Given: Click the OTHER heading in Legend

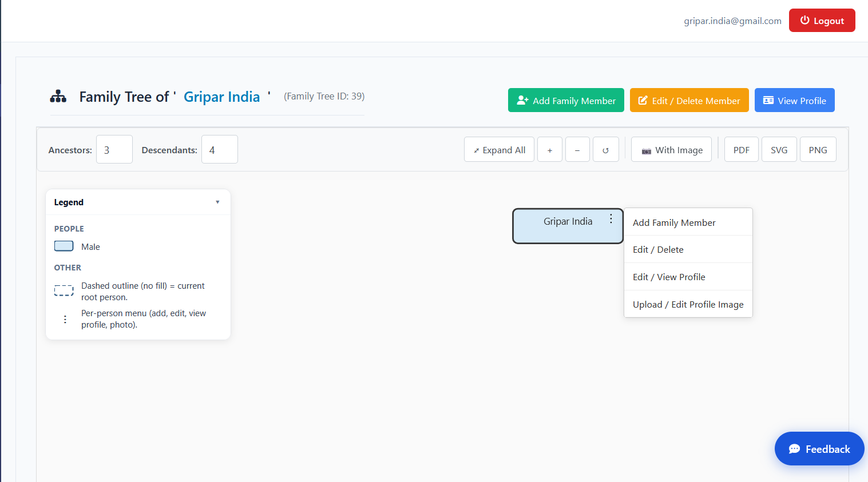Looking at the screenshot, I should coord(68,267).
